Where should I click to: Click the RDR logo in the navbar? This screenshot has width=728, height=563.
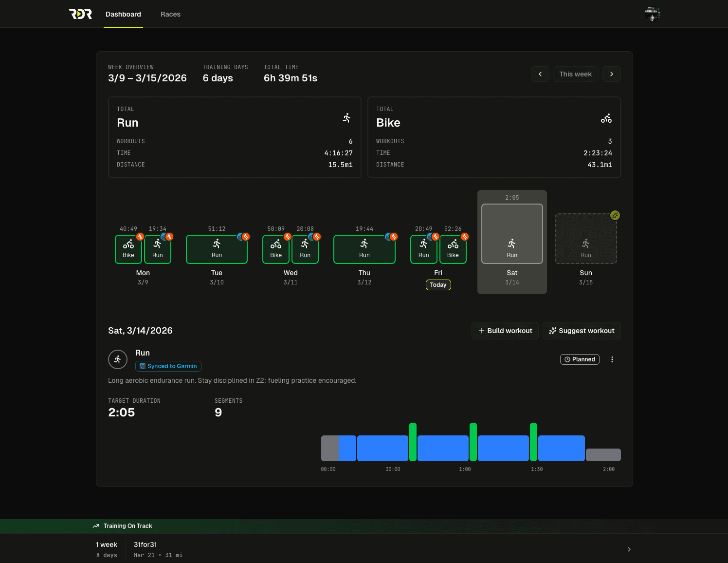coord(80,14)
